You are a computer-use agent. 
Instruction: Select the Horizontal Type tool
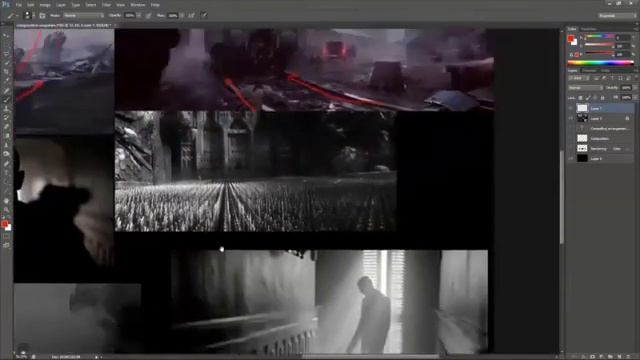(x=6, y=172)
